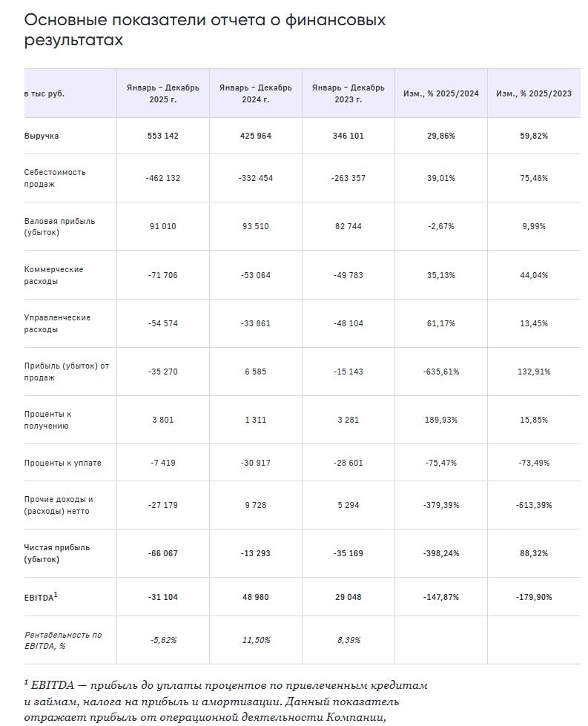Click the net loss value -66 067

point(163,553)
